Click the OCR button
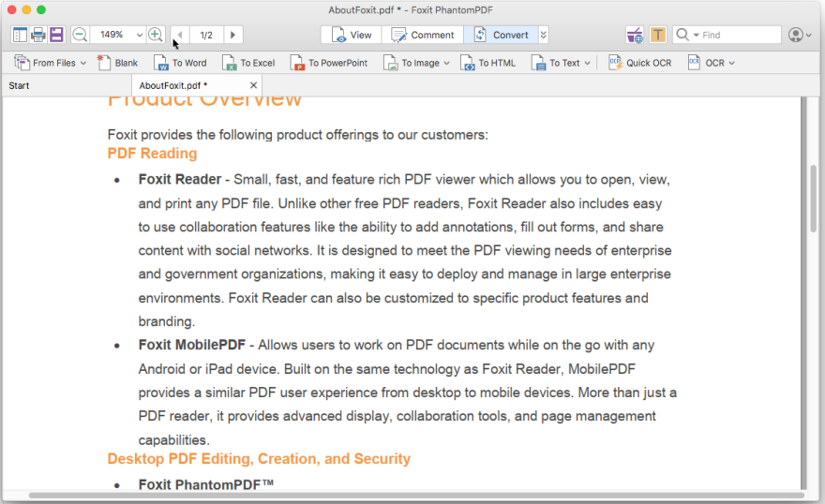The image size is (825, 504). [x=706, y=63]
